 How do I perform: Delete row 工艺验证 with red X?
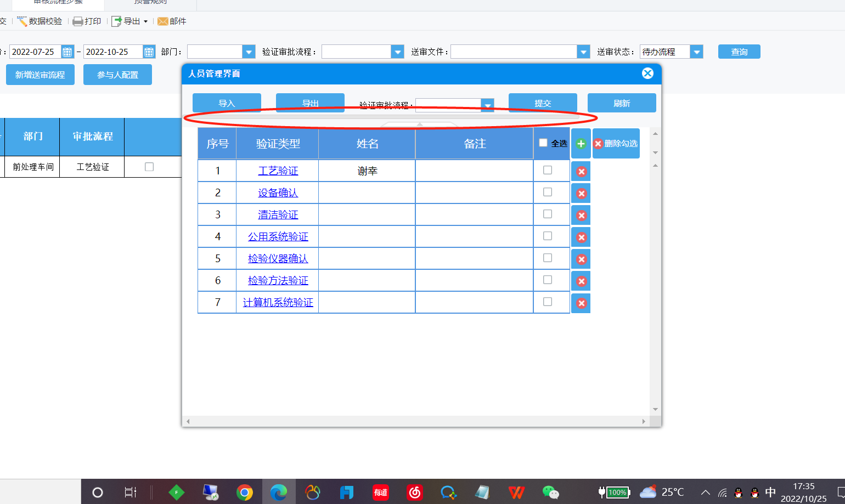pos(581,172)
